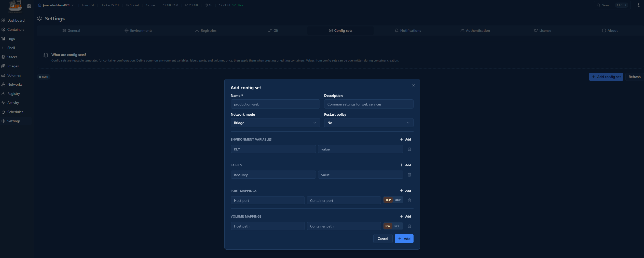Click the config set Name field

point(275,104)
